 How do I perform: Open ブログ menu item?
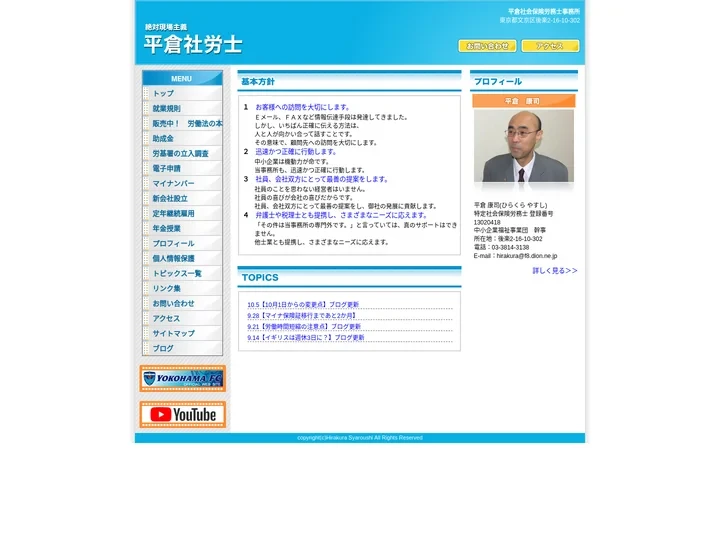click(x=182, y=349)
